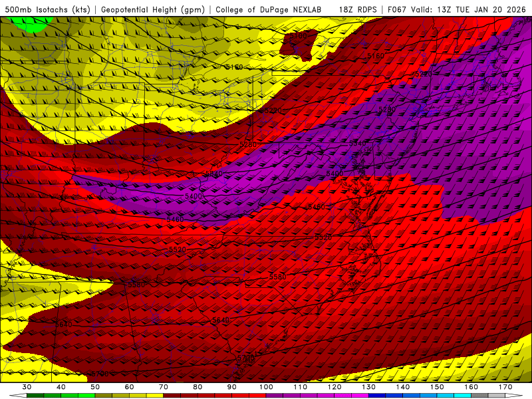Click the colorbar value 140
Screen dimensions: 532x399
403,387
